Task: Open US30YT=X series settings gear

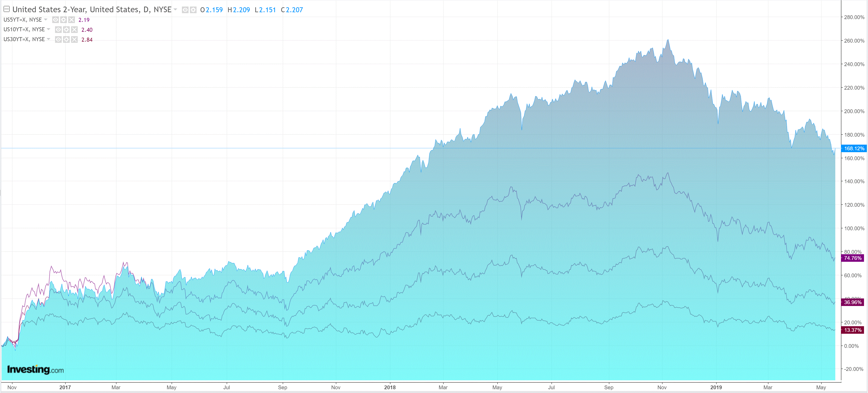Action: [x=66, y=40]
